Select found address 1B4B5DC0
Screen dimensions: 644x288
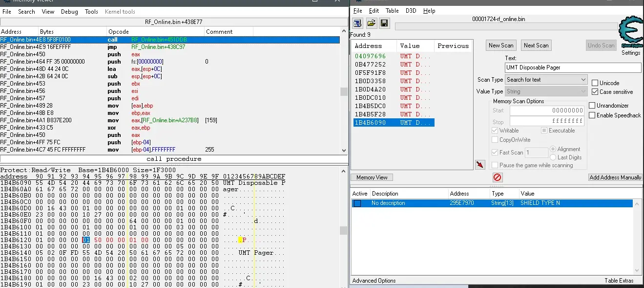coord(394,106)
